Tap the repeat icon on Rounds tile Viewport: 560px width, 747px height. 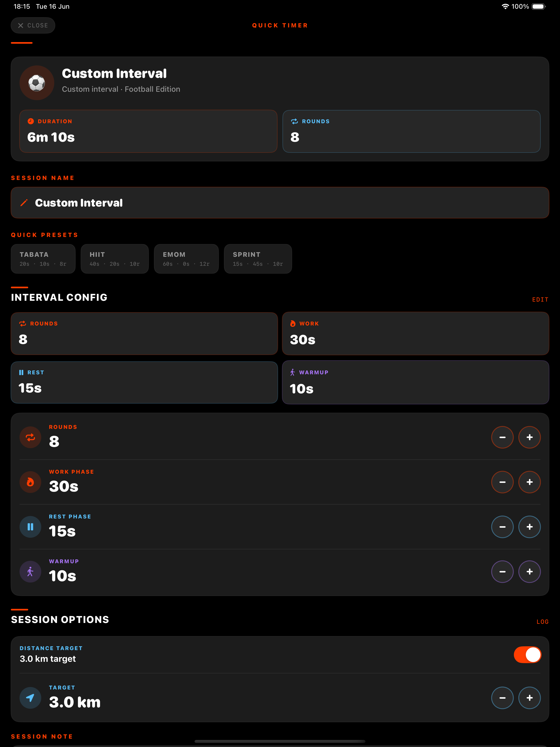tap(23, 324)
